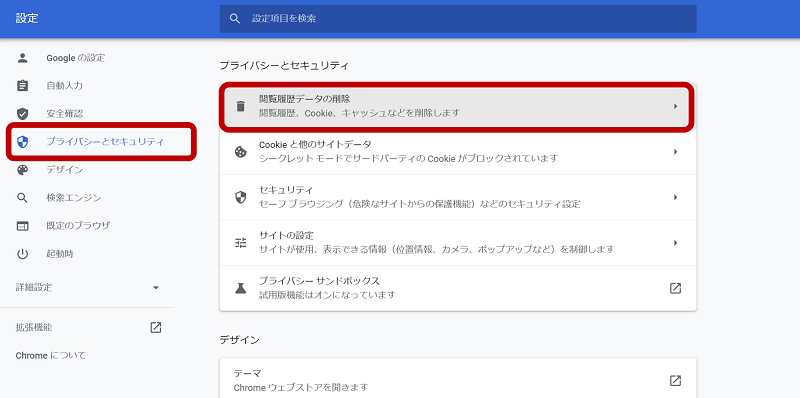Screen dimensions: 800x398
Task: Click the 詳細設定 label in sidebar
Action: click(x=34, y=288)
